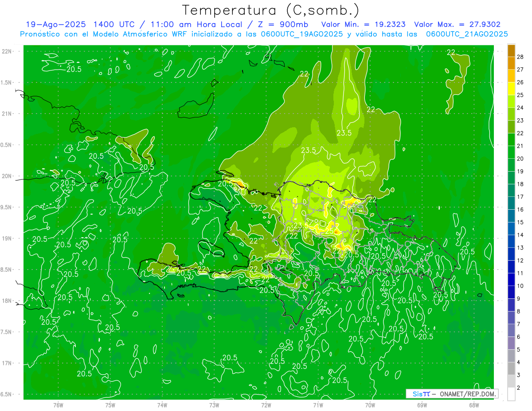The height and width of the screenshot is (411, 532).
Task: Click the 'Valor Min. = 19.2323' readout
Action: (363, 24)
